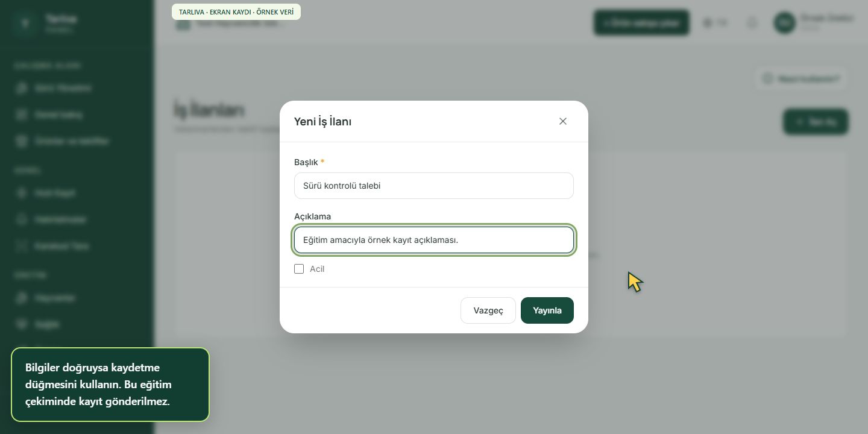Tick the Acil checkbox
This screenshot has height=434, width=868.
[299, 269]
